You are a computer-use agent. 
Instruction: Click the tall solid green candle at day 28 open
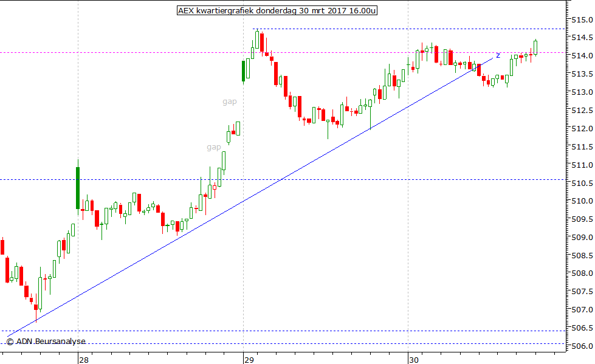pyautogui.click(x=78, y=188)
